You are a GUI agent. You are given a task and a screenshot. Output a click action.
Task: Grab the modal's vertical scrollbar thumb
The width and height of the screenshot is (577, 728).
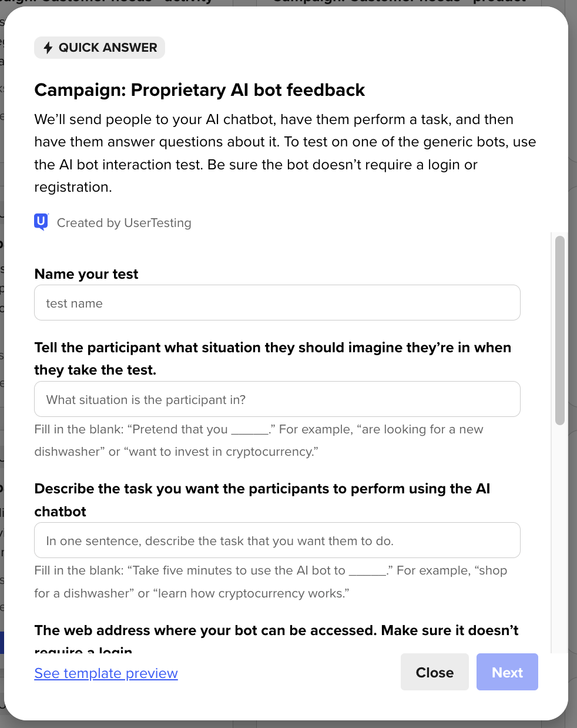560,329
